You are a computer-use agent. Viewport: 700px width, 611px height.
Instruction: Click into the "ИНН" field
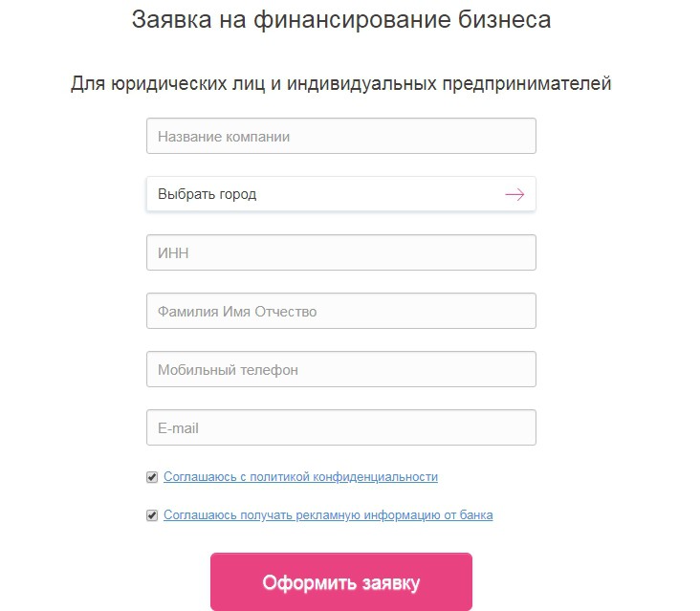click(x=340, y=252)
